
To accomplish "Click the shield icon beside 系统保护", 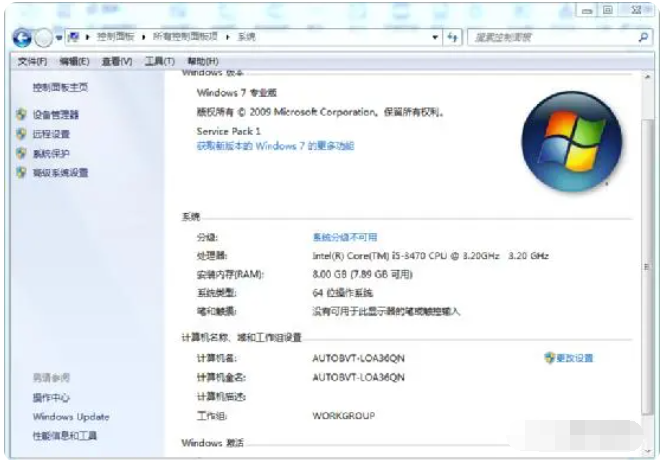I will click(x=21, y=154).
